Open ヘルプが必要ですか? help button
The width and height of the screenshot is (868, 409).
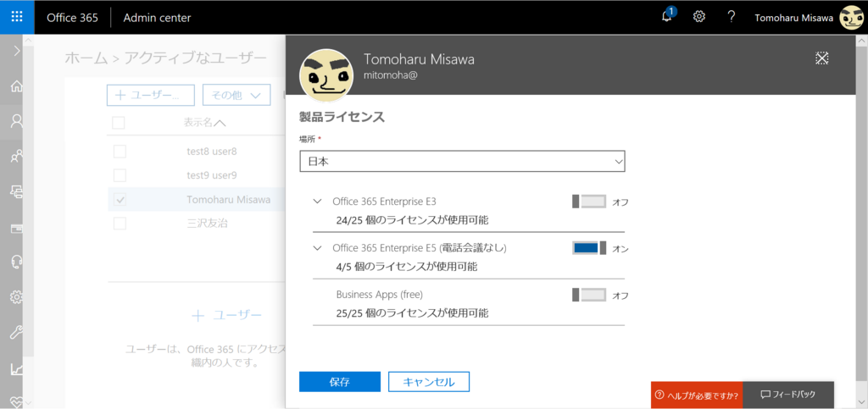697,395
